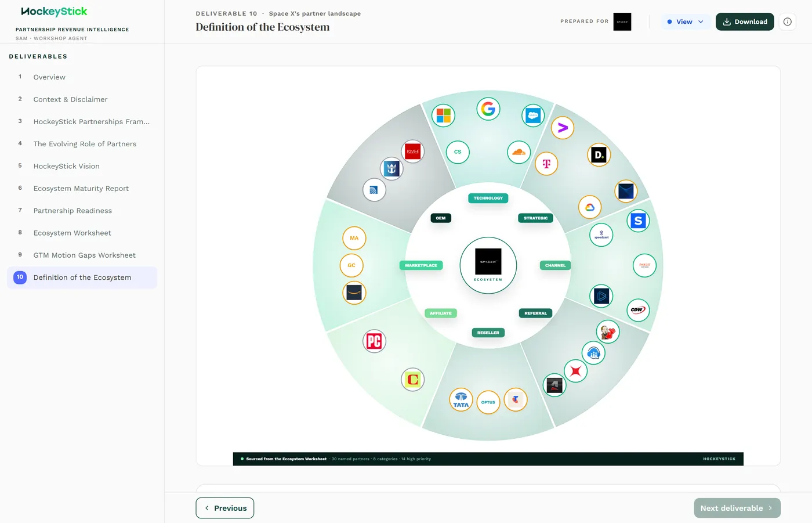Click 'Sourced from the Ecosystem Worksheet' text
This screenshot has width=812, height=523.
[x=286, y=459]
